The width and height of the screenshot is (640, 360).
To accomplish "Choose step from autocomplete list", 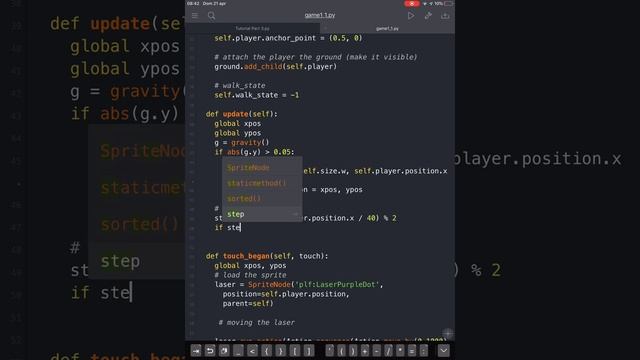I will (x=262, y=214).
